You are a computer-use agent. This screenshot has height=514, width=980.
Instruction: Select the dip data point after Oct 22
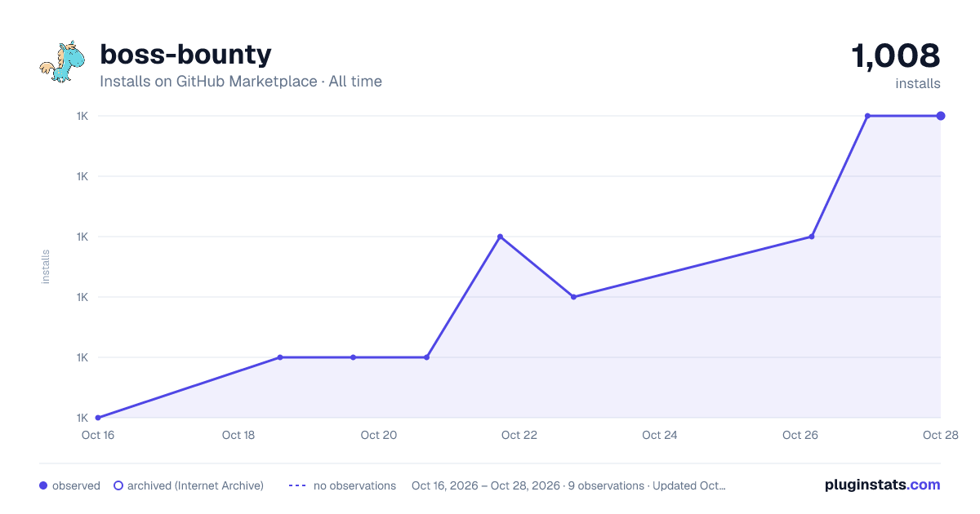click(x=573, y=297)
